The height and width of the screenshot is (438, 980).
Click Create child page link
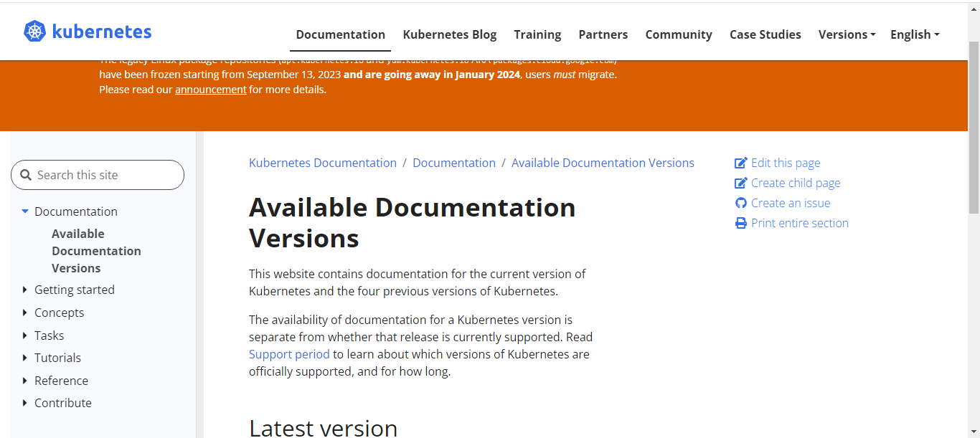point(796,184)
